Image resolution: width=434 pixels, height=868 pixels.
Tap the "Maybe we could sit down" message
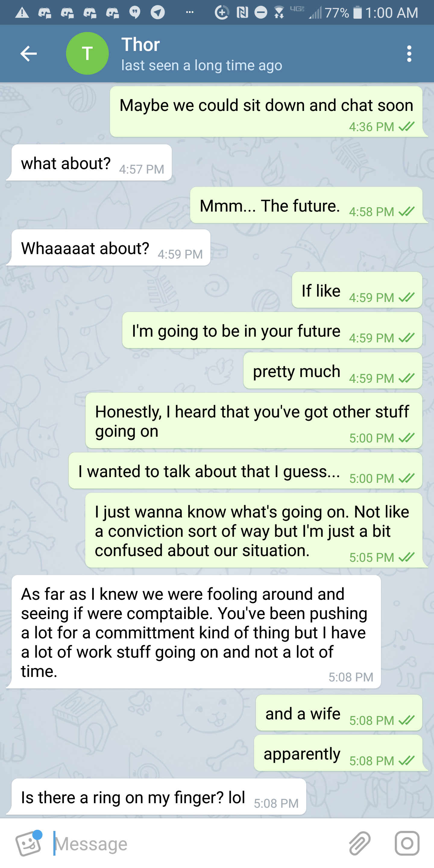[x=266, y=112]
